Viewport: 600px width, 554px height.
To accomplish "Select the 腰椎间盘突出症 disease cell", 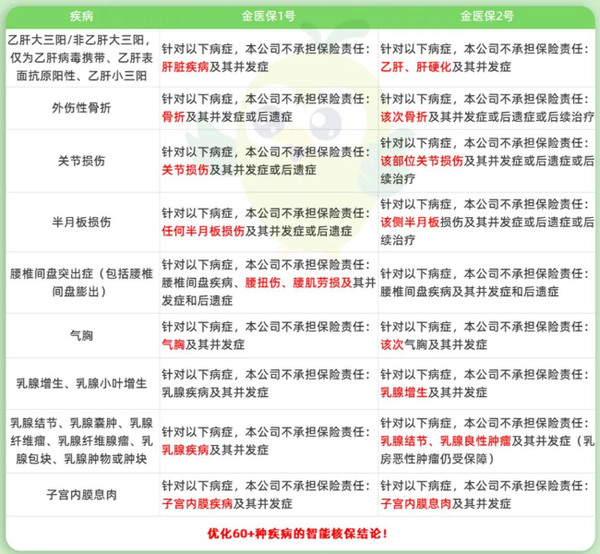I will [x=82, y=283].
